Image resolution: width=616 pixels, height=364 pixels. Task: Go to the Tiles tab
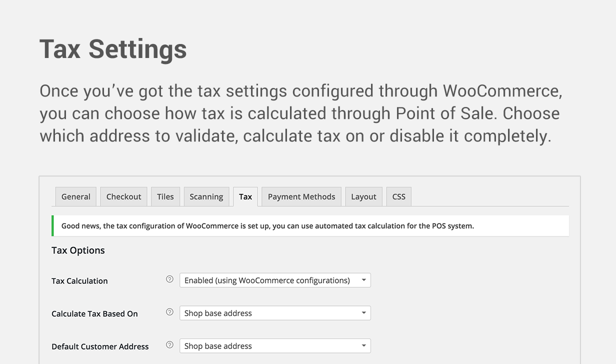tap(165, 196)
